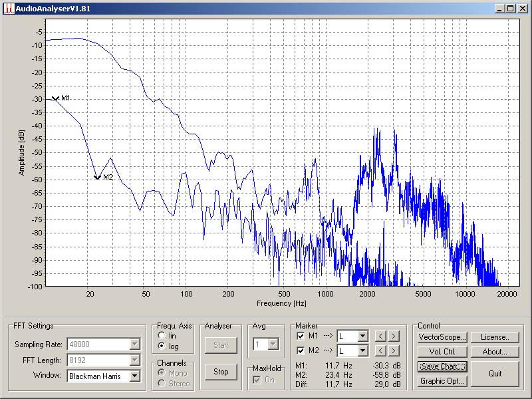
Task: Choose the Stereo channel option
Action: [162, 383]
